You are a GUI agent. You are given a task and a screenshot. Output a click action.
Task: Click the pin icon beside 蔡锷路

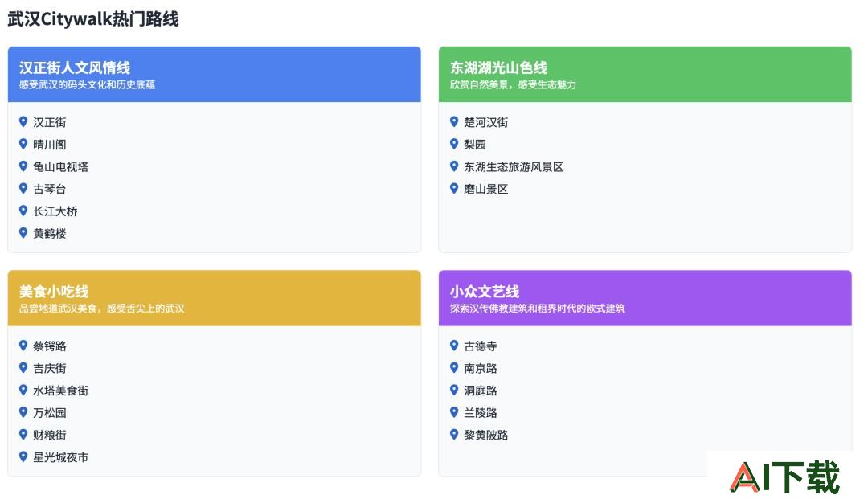point(23,346)
